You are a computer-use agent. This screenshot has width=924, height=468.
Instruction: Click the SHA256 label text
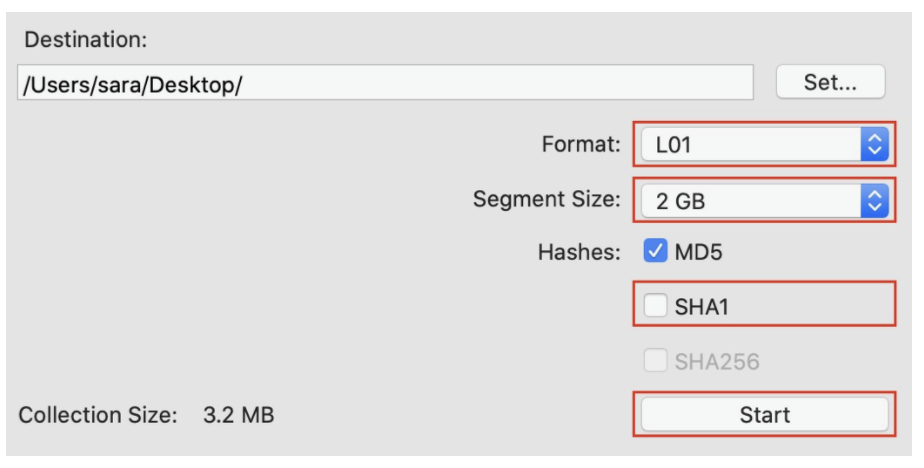point(717,361)
